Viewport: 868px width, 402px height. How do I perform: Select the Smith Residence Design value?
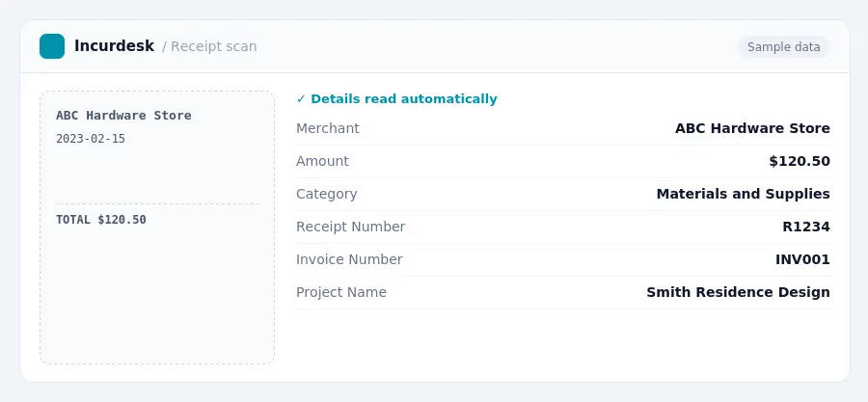coord(738,292)
